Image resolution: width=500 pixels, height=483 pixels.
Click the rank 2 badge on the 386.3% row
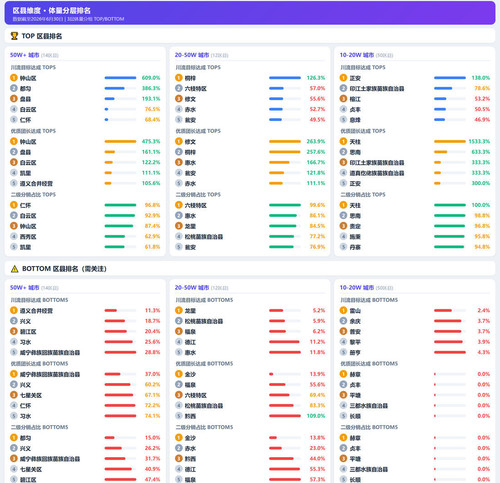click(14, 88)
